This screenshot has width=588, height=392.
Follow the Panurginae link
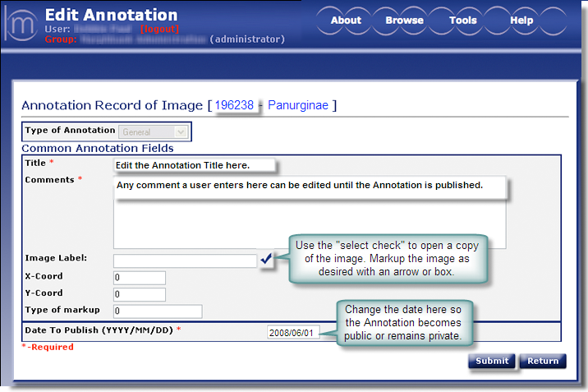(x=299, y=105)
